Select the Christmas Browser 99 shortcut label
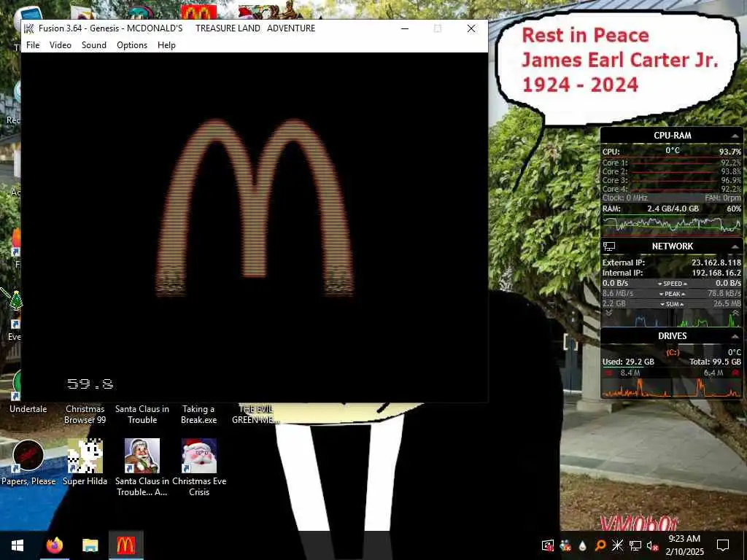 (85, 414)
